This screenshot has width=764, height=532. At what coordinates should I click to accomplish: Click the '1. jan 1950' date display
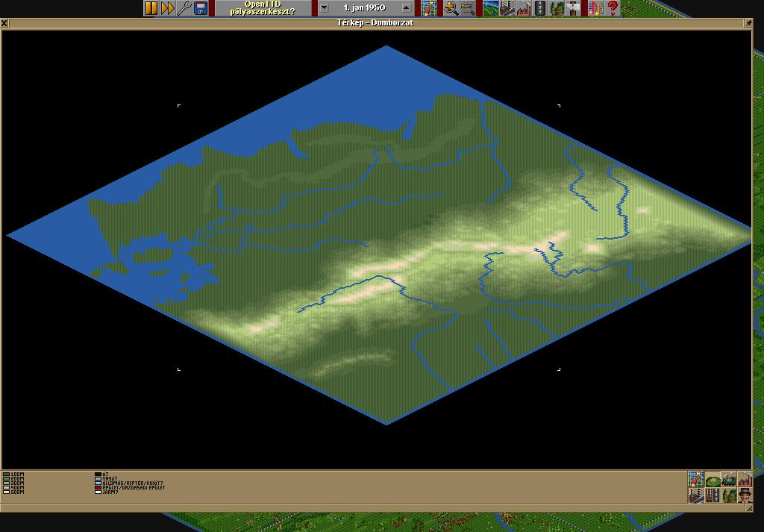point(364,7)
